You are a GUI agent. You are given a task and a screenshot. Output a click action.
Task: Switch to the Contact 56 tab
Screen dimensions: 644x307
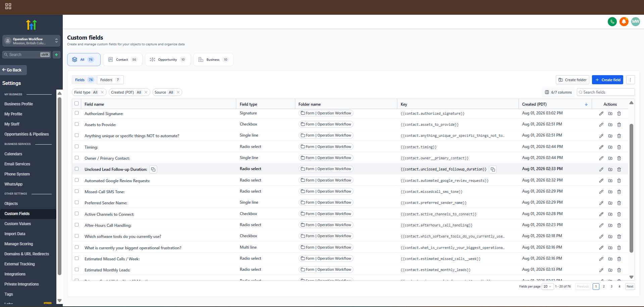click(123, 60)
